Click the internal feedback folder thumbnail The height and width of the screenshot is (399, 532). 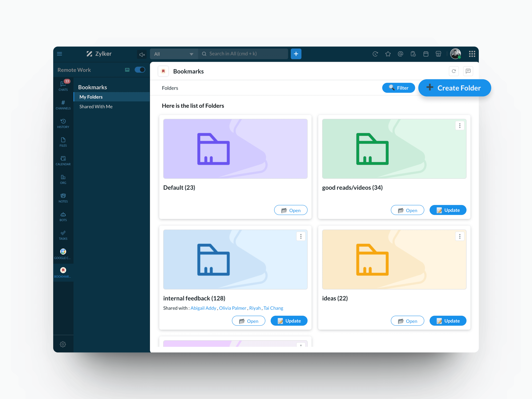click(235, 259)
